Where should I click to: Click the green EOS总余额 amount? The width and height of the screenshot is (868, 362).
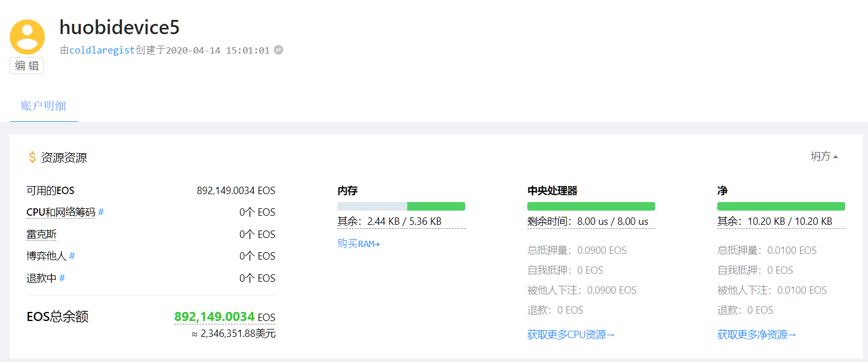click(214, 317)
